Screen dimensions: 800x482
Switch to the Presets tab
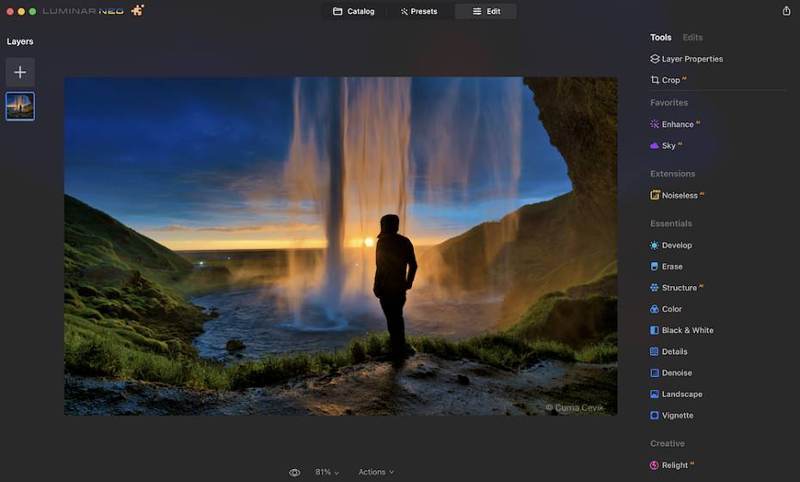tap(419, 11)
